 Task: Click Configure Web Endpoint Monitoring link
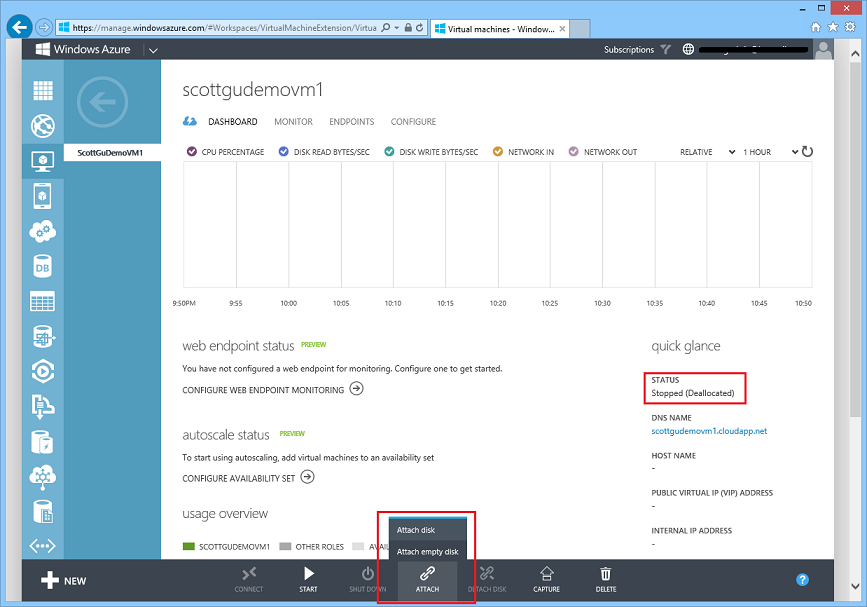coord(273,390)
